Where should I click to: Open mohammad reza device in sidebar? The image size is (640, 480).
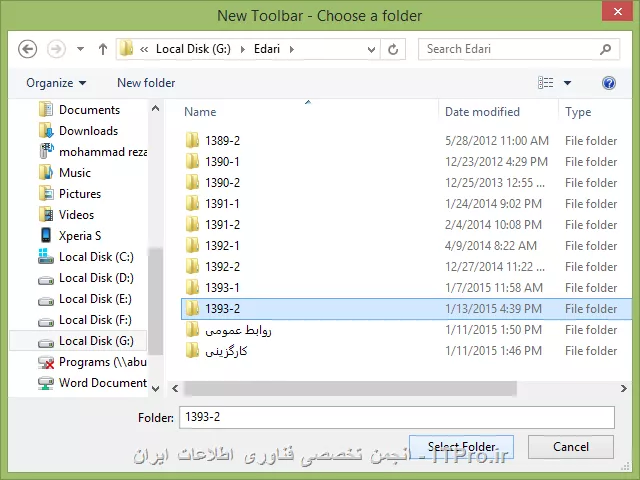click(x=93, y=152)
